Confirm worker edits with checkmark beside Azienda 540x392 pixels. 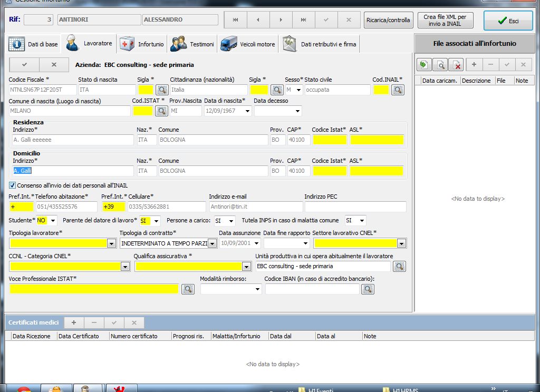pos(24,64)
